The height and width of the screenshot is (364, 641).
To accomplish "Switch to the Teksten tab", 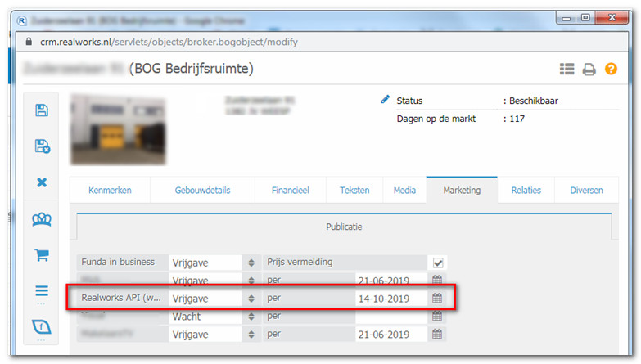I will [x=354, y=190].
